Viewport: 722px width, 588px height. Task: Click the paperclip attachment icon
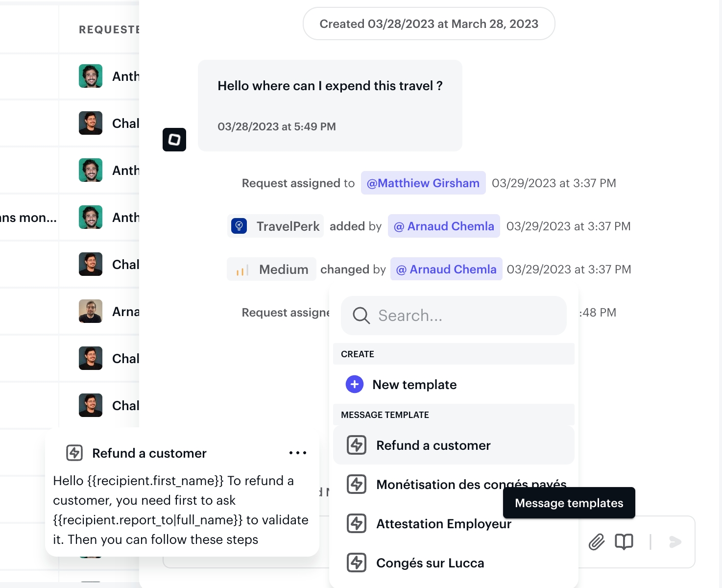[596, 542]
